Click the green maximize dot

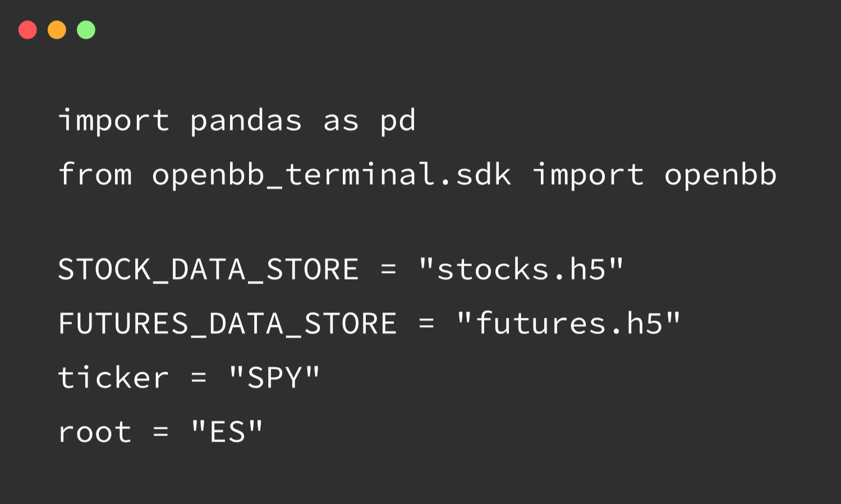coord(86,30)
